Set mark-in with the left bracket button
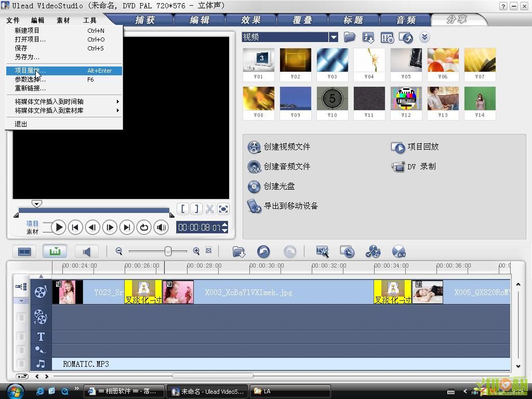 [x=183, y=208]
